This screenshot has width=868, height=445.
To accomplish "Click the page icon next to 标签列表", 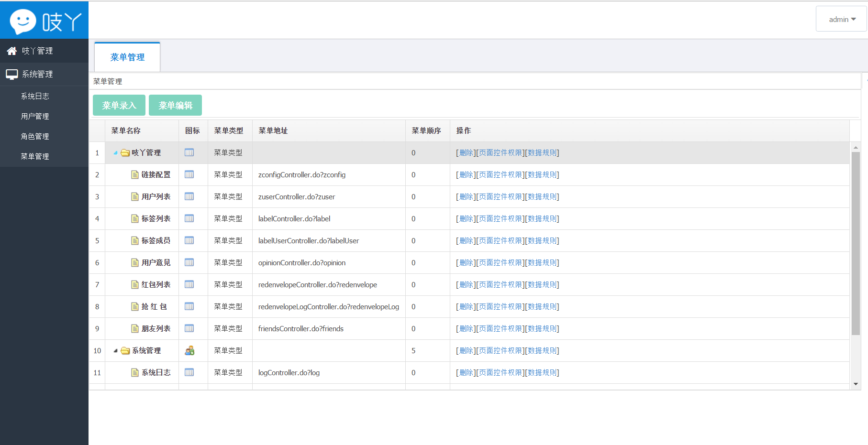I will (x=135, y=219).
